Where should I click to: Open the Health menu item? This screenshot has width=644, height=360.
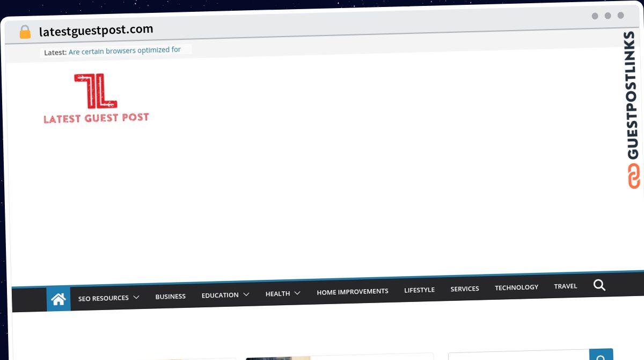277,293
